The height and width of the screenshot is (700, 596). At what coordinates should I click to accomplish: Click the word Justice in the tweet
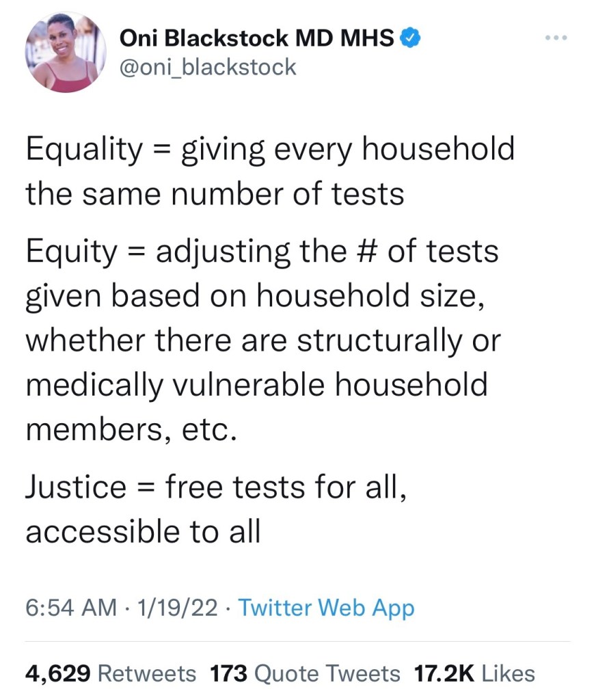coord(76,487)
